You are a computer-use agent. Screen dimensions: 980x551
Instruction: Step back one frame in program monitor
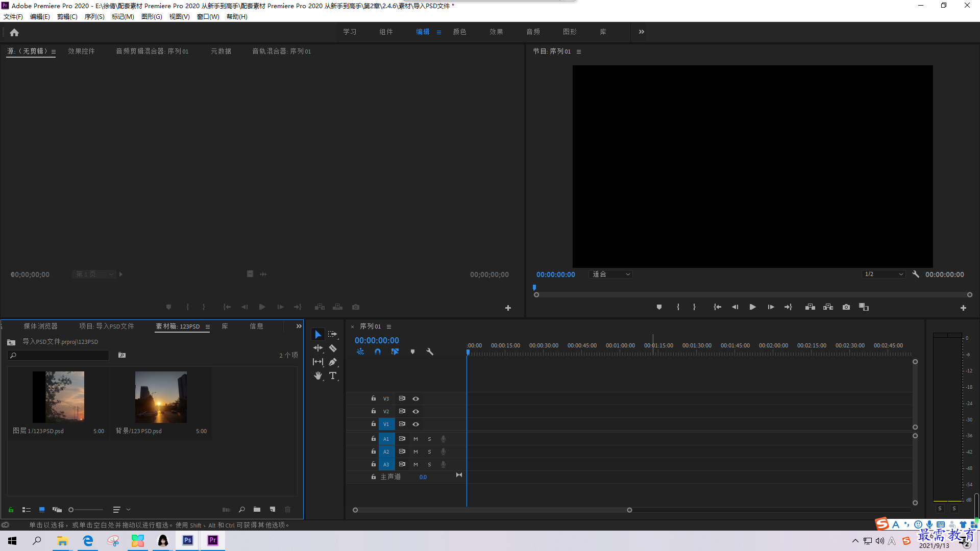[735, 307]
